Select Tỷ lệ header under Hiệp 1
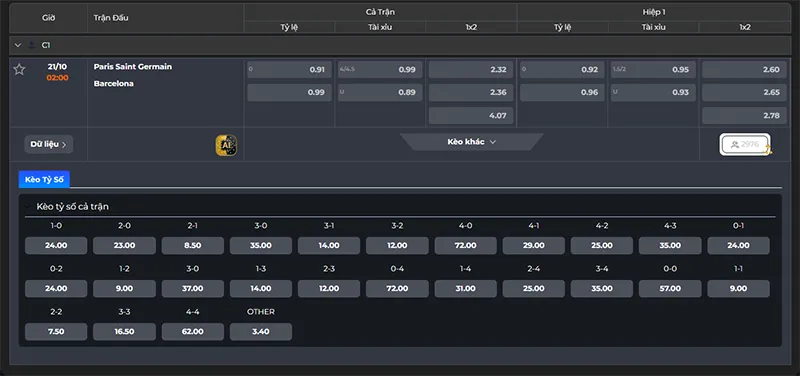The height and width of the screenshot is (376, 800). (562, 28)
